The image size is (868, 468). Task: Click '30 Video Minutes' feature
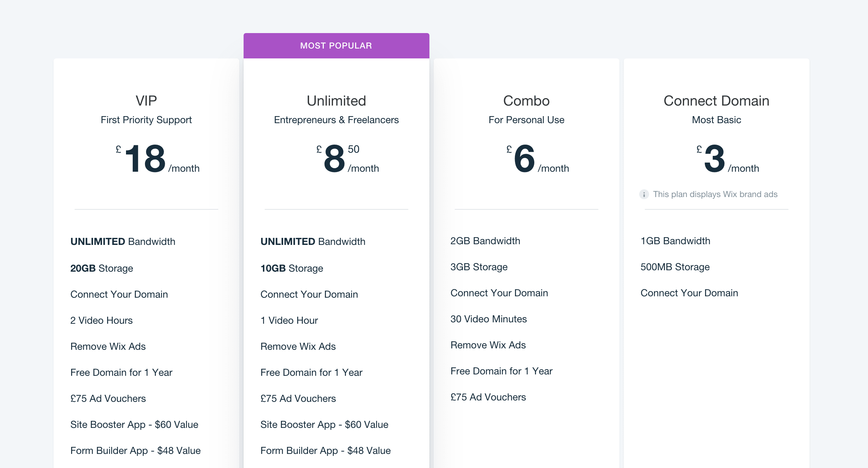[489, 319]
